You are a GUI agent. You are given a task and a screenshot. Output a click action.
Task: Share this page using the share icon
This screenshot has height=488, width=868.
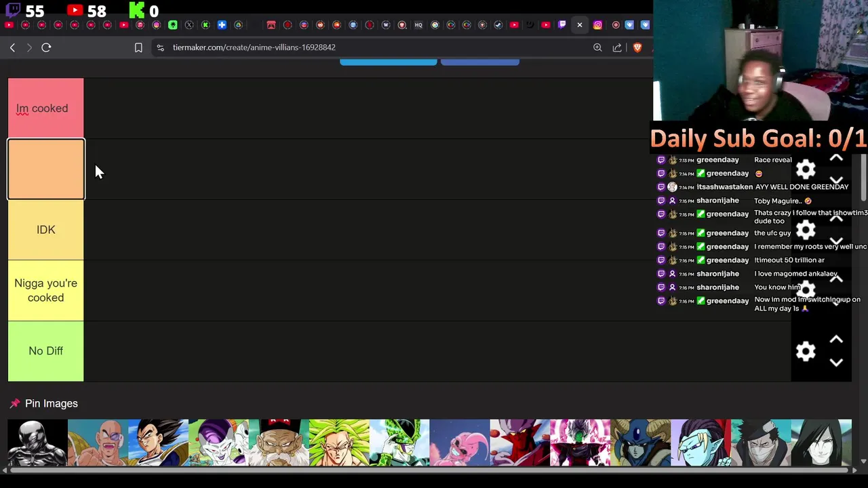[617, 47]
